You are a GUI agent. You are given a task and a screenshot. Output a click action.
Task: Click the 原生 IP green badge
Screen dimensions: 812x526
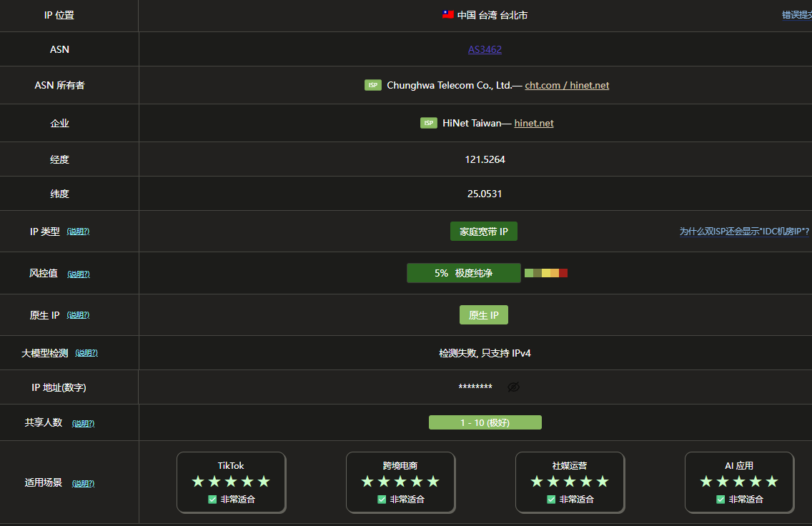[484, 314]
